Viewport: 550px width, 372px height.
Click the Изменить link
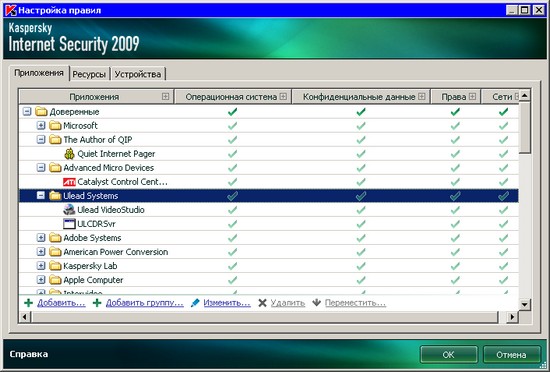tap(227, 303)
